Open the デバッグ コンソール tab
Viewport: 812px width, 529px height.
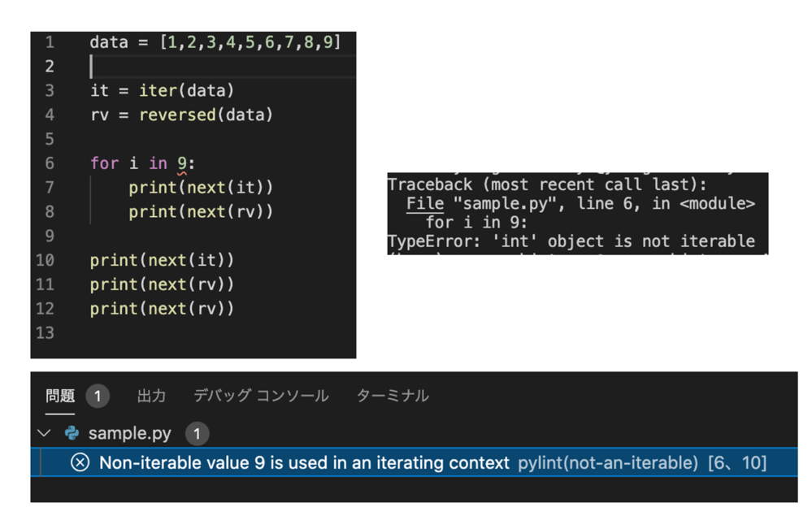260,396
